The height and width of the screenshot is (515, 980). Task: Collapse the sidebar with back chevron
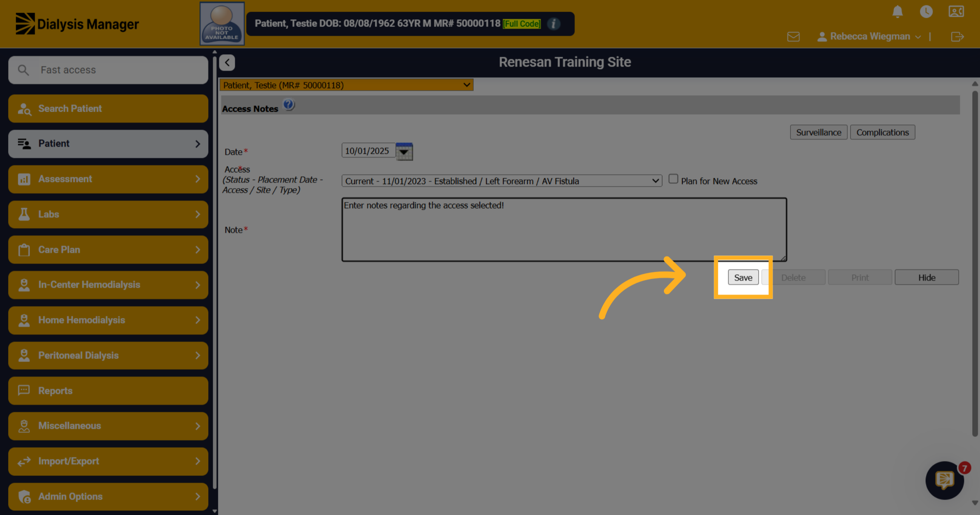(227, 62)
